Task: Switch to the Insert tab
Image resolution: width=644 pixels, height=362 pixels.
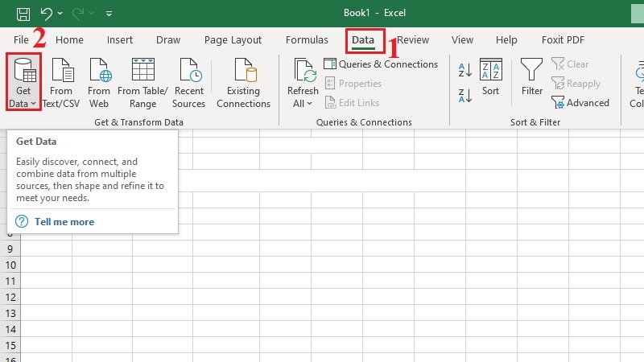Action: coord(119,39)
